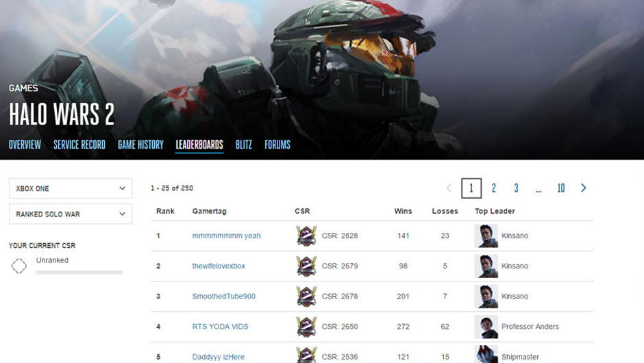
Task: Click the Unranked CSR progress bar
Action: tap(79, 273)
